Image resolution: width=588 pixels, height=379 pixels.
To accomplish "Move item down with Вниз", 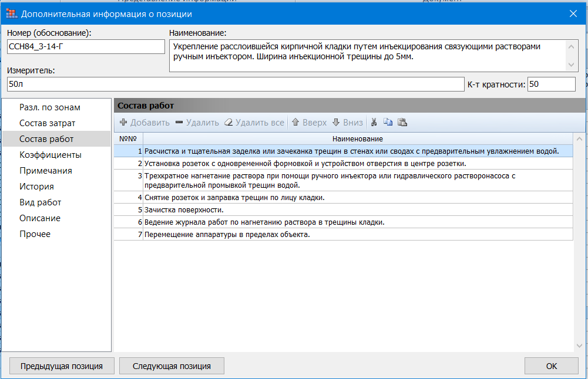I will click(348, 123).
